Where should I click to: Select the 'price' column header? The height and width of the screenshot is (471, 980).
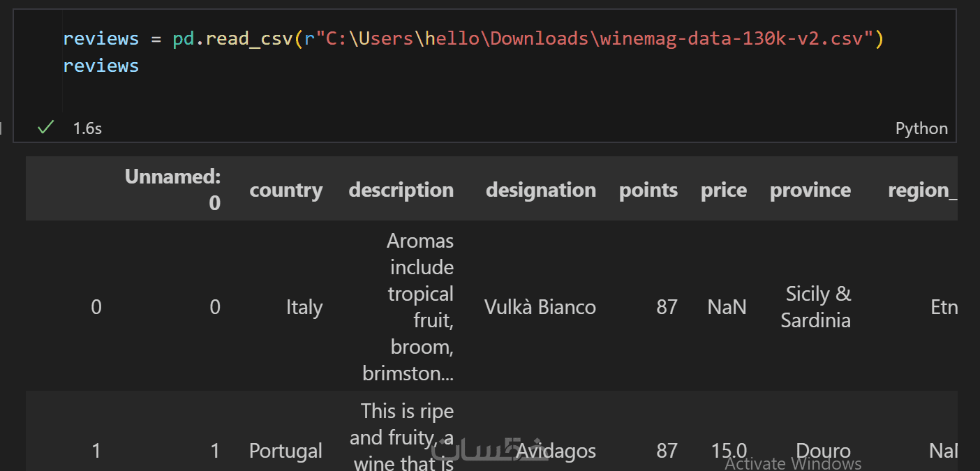click(x=723, y=190)
